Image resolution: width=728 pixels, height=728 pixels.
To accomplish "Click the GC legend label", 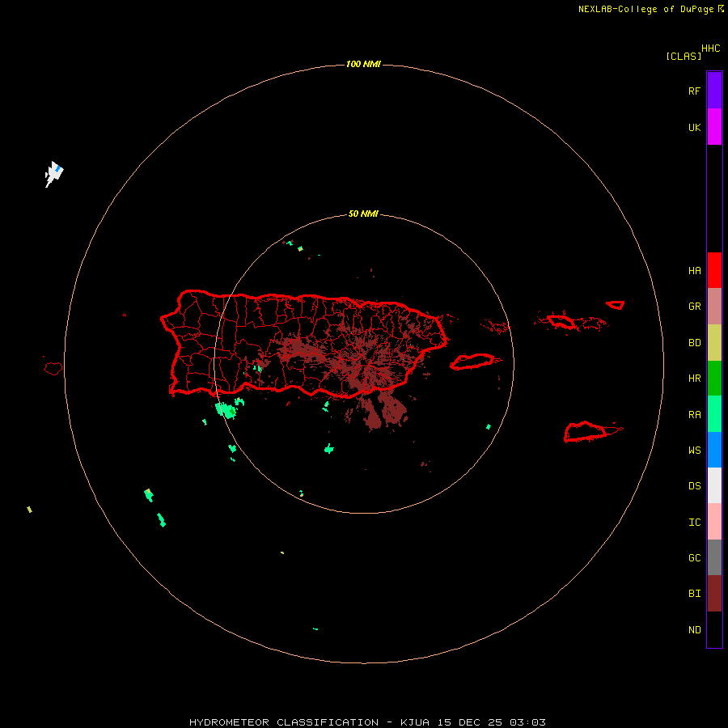I will [694, 557].
